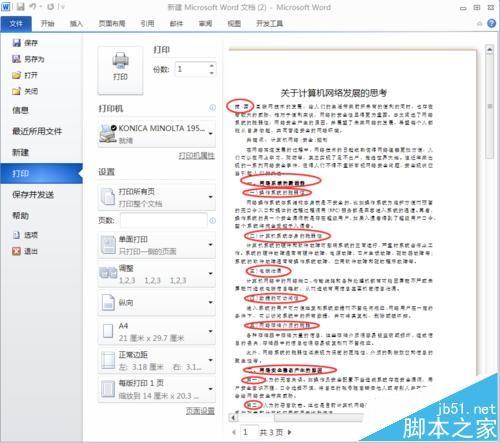The image size is (500, 443).
Task: Increase the number of copies with the up arrow
Action: tap(212, 65)
